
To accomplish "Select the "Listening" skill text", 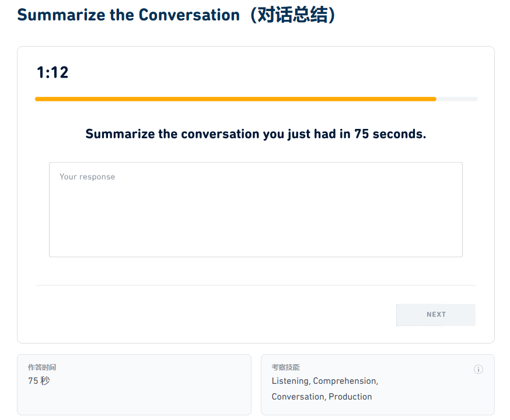I will pos(290,381).
